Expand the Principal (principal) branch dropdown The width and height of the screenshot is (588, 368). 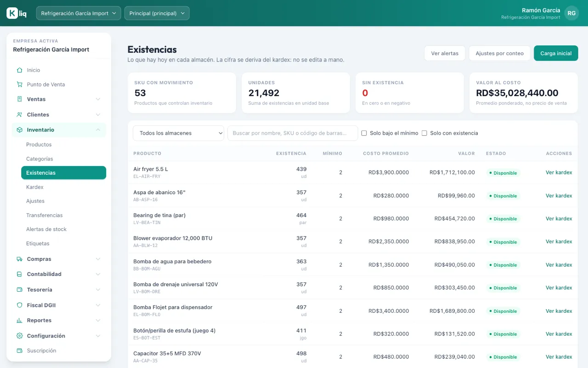157,13
